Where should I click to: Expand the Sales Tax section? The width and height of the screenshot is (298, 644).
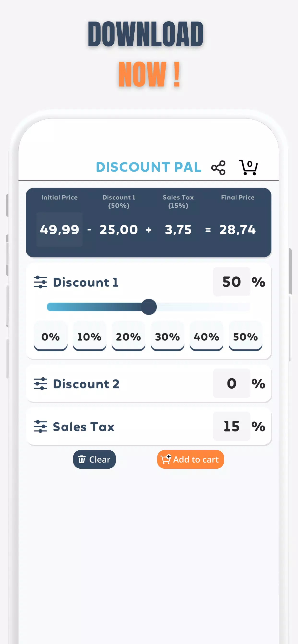point(84,426)
